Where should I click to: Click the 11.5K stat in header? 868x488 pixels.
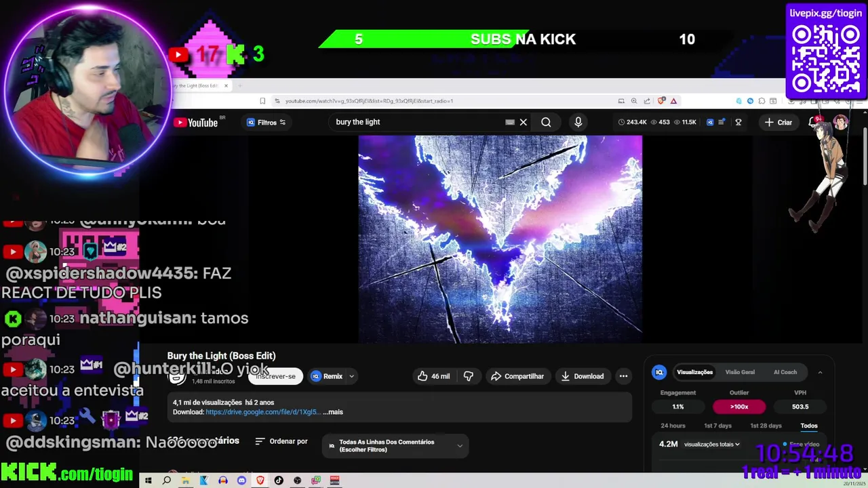coord(685,122)
